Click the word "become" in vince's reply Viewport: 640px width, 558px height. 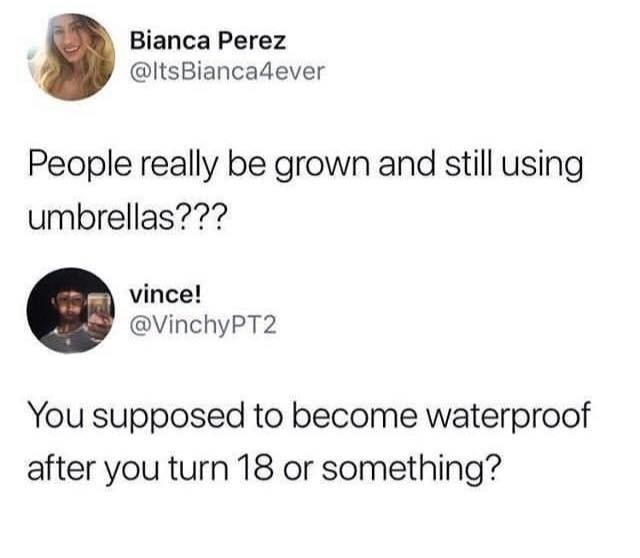tap(355, 416)
